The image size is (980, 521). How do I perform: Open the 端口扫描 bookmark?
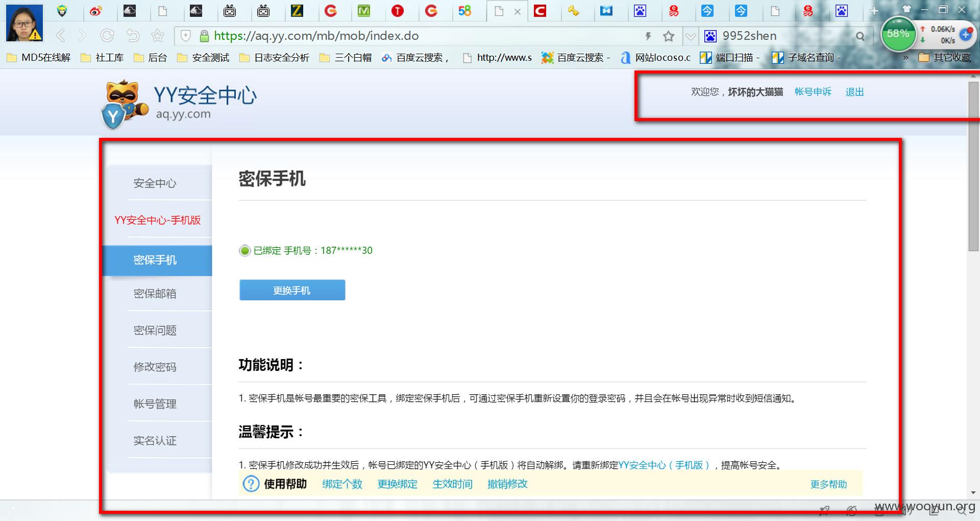pyautogui.click(x=730, y=58)
